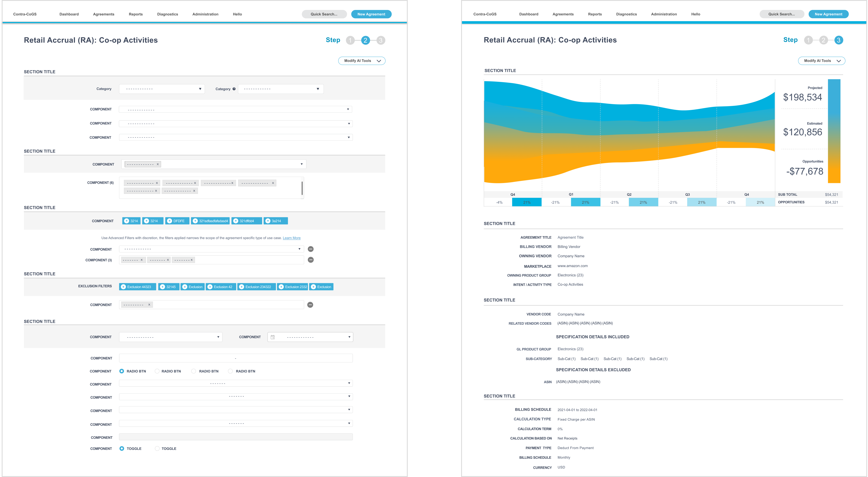Screen dimensions: 868x477
Task: Expand Modify AI Tools on step 2 page
Action: (362, 61)
